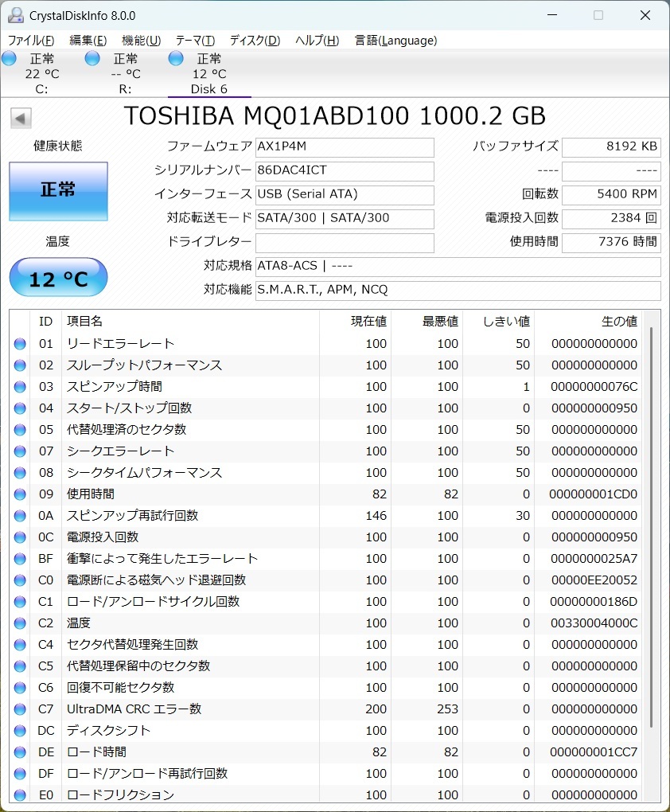Click the しきい値 column header
Screen dimensions: 670x812
[x=499, y=322]
